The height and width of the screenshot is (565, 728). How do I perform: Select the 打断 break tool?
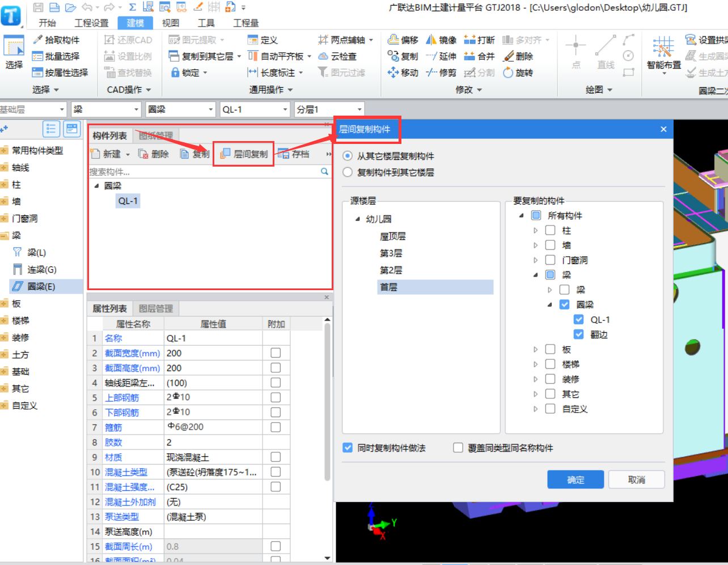point(479,40)
